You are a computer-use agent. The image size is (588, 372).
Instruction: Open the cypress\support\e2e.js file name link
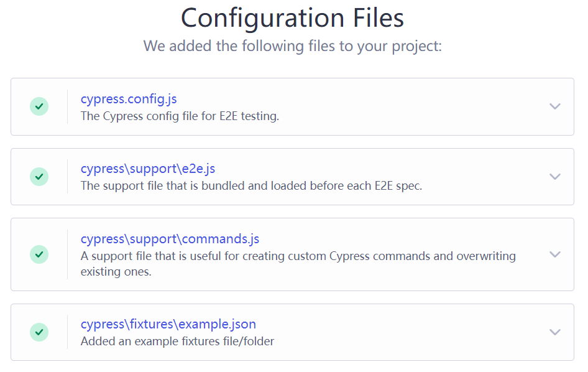coord(148,169)
